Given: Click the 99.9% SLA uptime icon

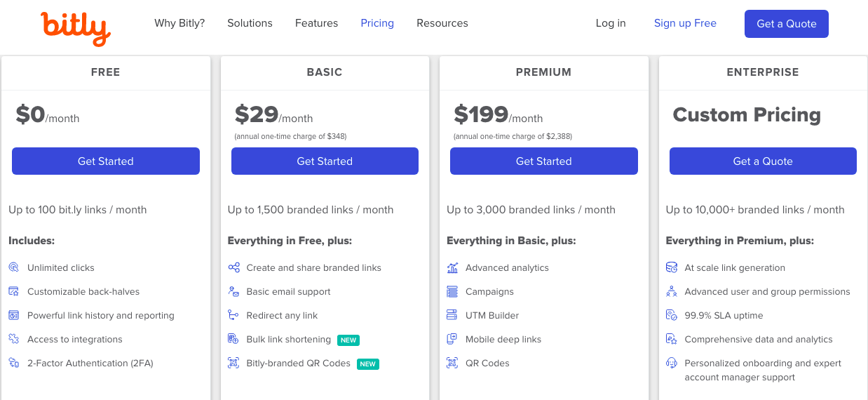Looking at the screenshot, I should pyautogui.click(x=672, y=315).
